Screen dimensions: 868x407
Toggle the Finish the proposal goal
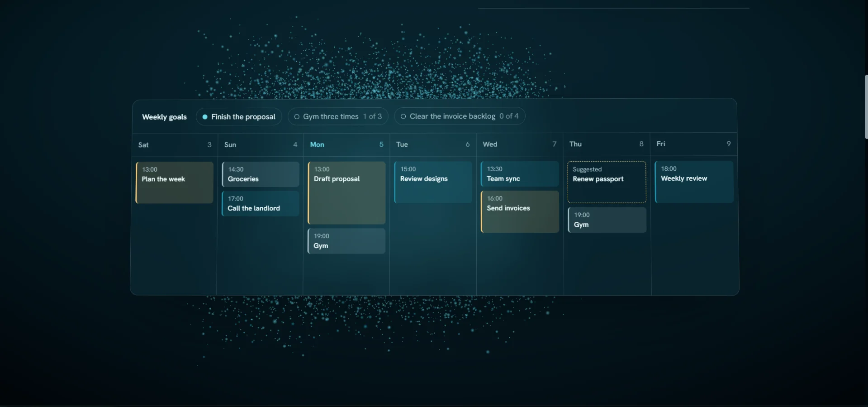pyautogui.click(x=239, y=117)
